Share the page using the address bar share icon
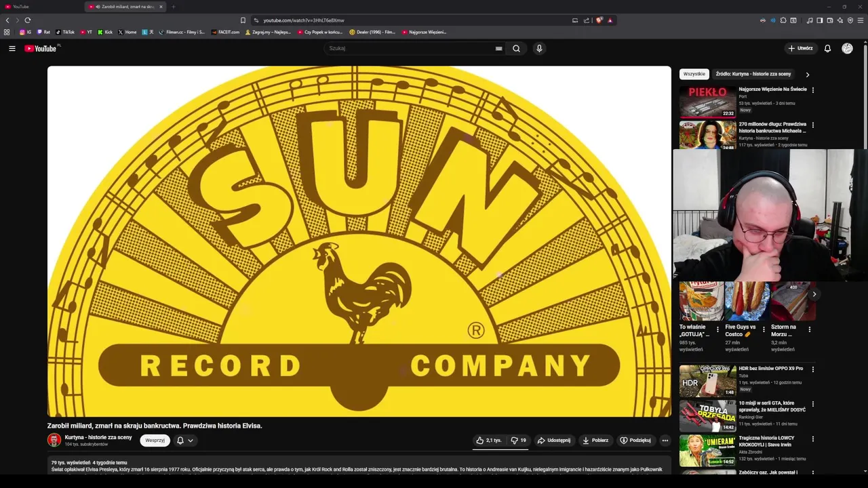The width and height of the screenshot is (868, 488). point(587,20)
